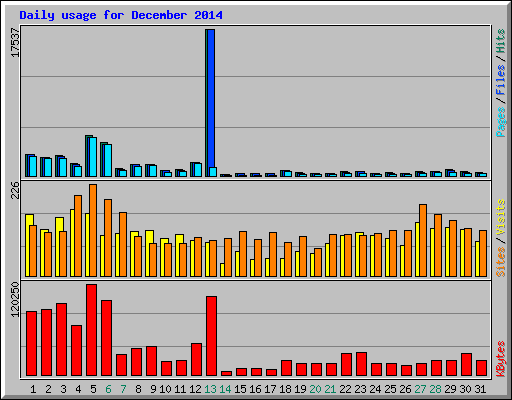Image resolution: width=512 pixels, height=400 pixels.
Task: Click day label 26 on the x-axis
Action: pos(405,389)
